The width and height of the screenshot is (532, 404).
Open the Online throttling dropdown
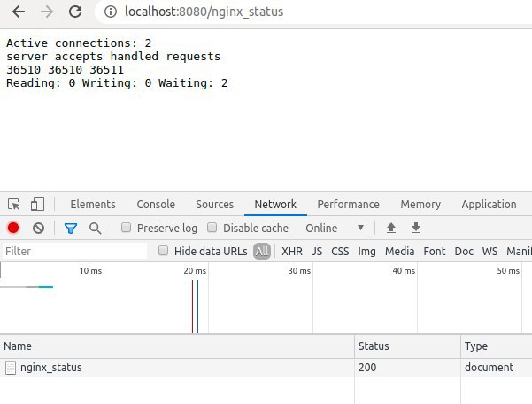[x=335, y=228]
